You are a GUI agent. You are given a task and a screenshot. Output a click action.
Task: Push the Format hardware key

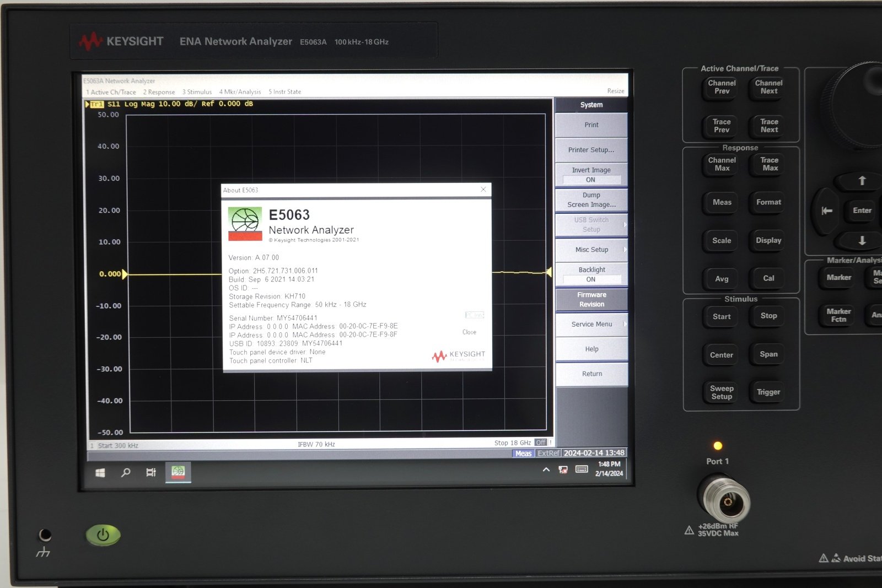[x=768, y=202]
